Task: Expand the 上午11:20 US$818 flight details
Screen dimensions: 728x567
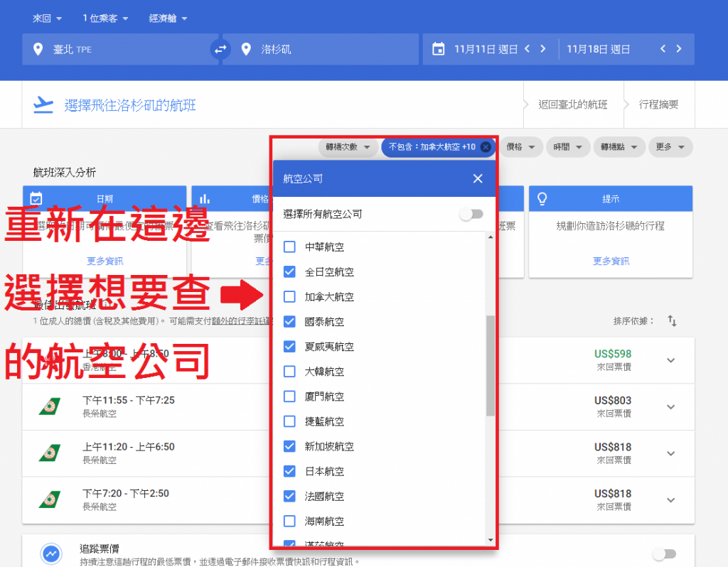Action: pos(671,453)
